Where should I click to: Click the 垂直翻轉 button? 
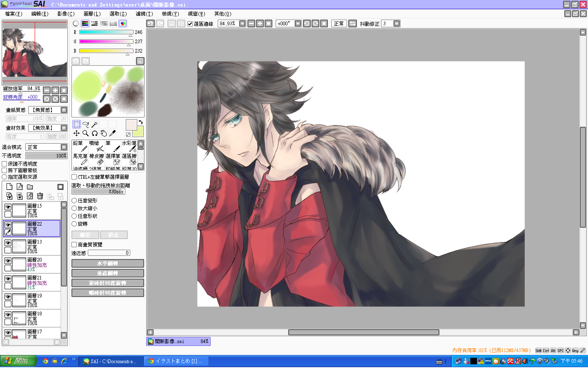tap(108, 273)
